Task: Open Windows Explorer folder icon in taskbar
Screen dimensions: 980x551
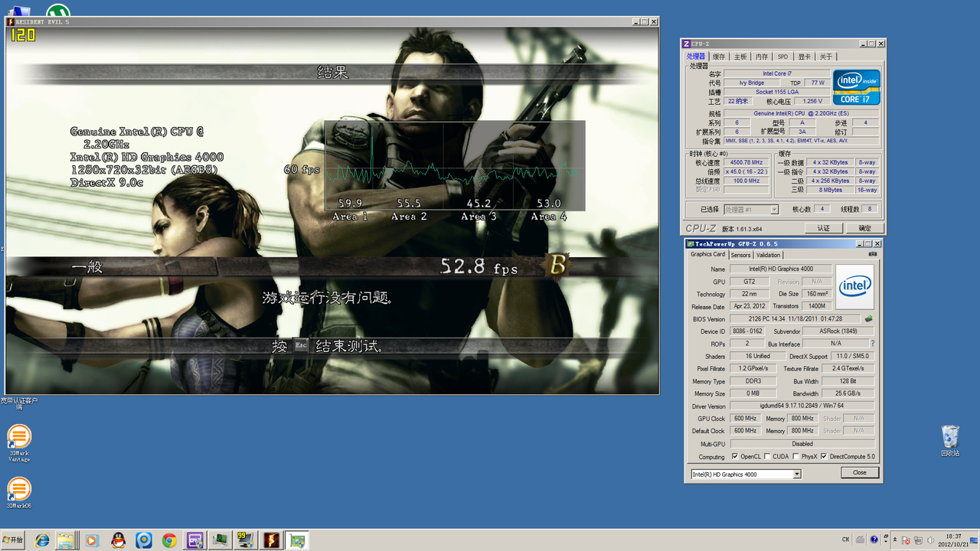Action: tap(66, 540)
